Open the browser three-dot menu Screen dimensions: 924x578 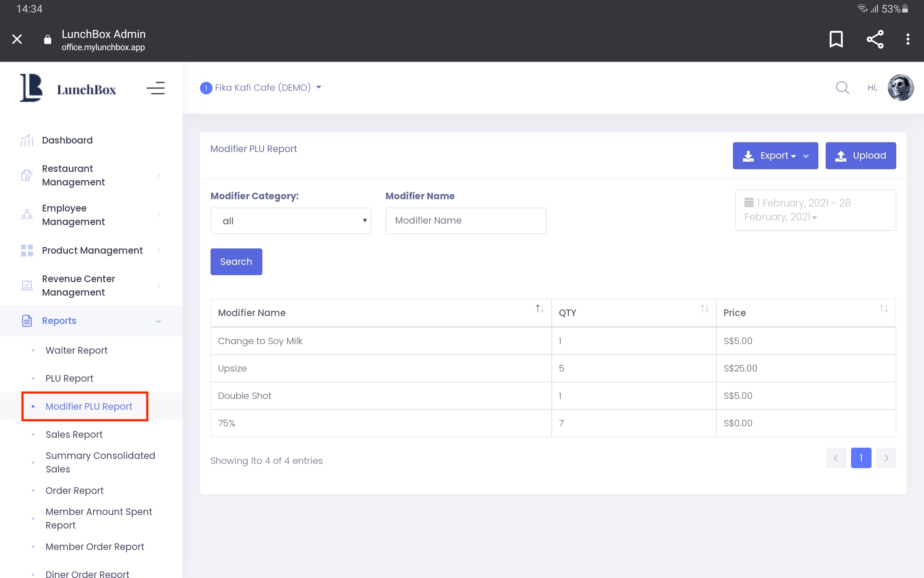click(907, 39)
